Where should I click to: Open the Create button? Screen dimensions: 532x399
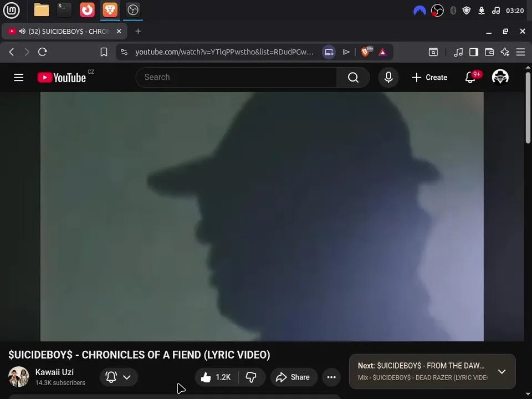tap(429, 78)
